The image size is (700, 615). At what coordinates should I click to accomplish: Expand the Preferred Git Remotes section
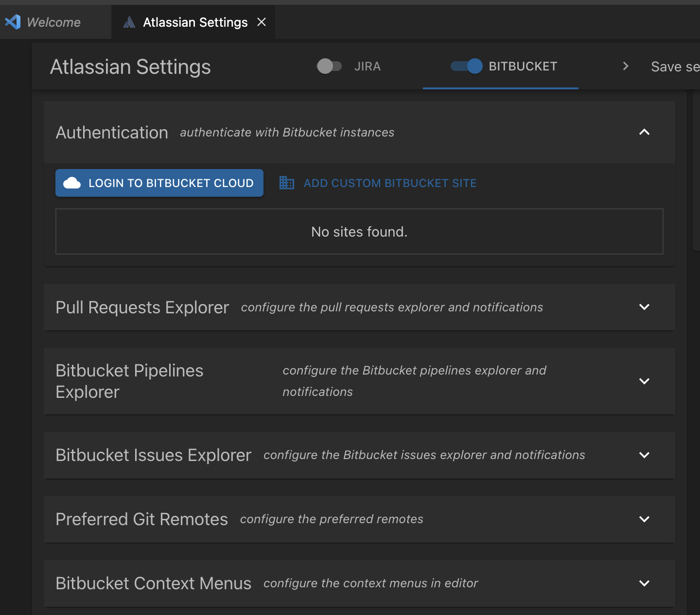[x=644, y=519]
